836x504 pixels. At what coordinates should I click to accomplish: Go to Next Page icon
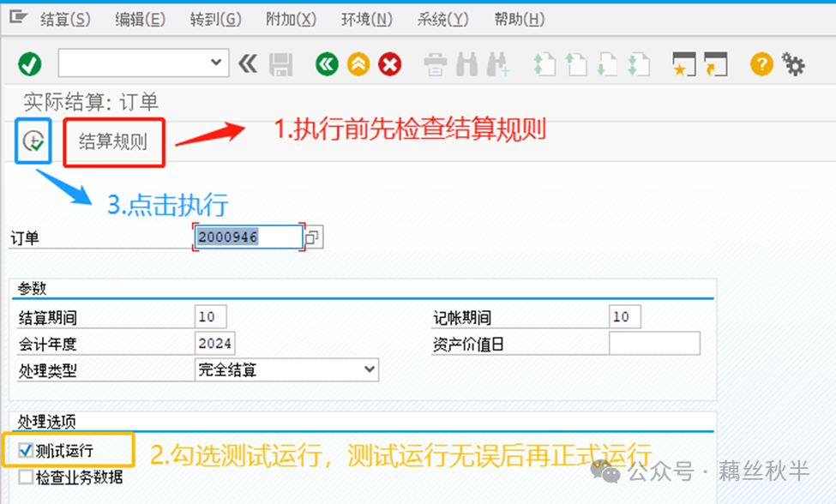click(607, 64)
